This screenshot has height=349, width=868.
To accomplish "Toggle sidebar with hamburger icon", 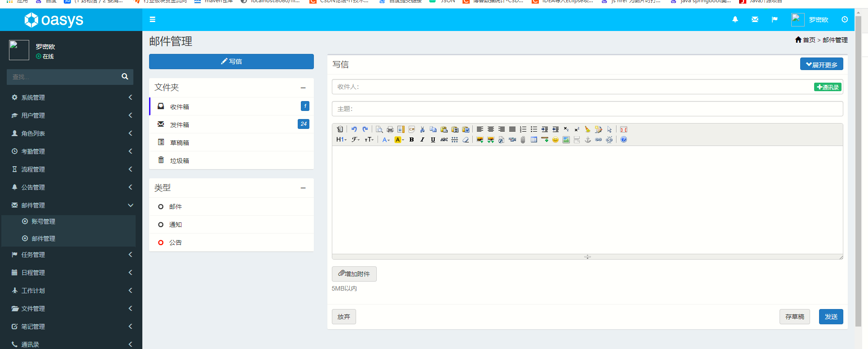I will (153, 19).
